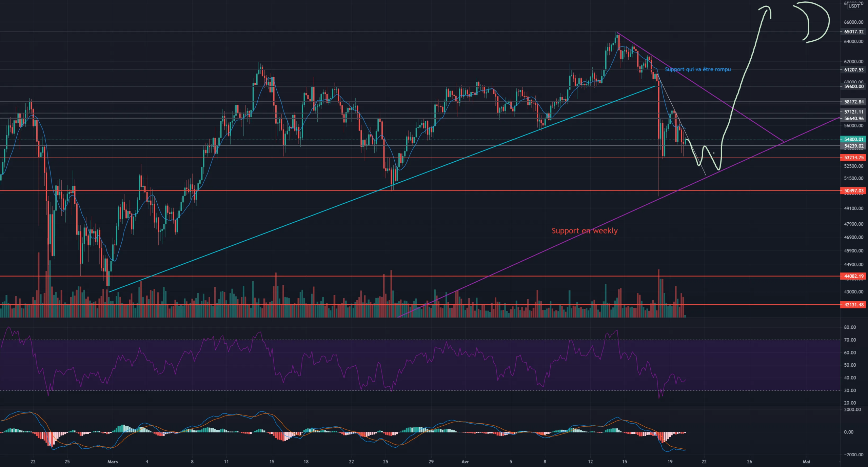Click the 62000.00 price axis value

tap(853, 62)
